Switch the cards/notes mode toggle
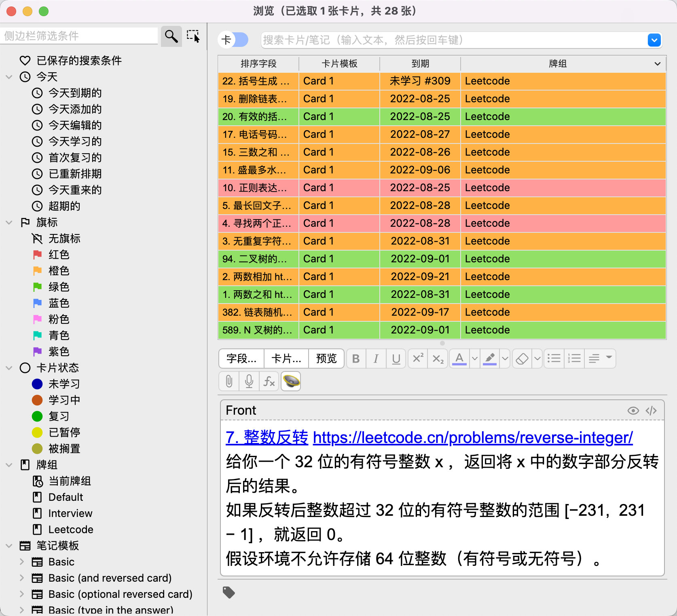 233,40
